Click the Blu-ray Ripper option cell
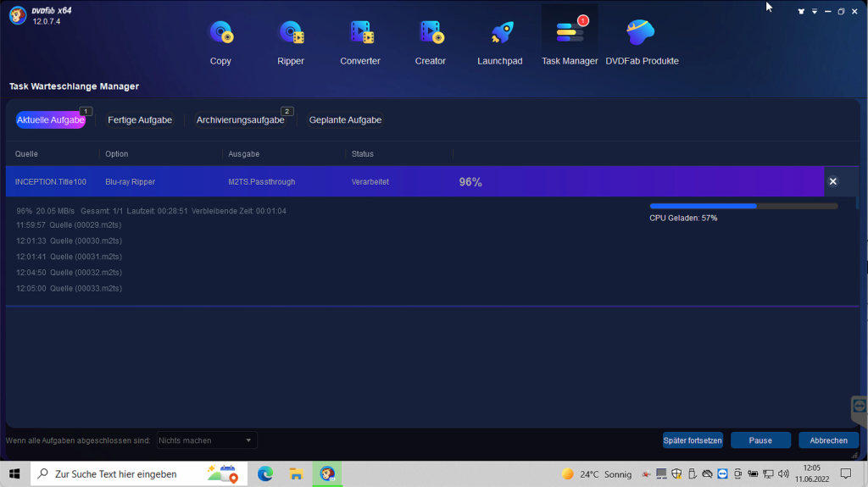868x487 pixels. (130, 181)
